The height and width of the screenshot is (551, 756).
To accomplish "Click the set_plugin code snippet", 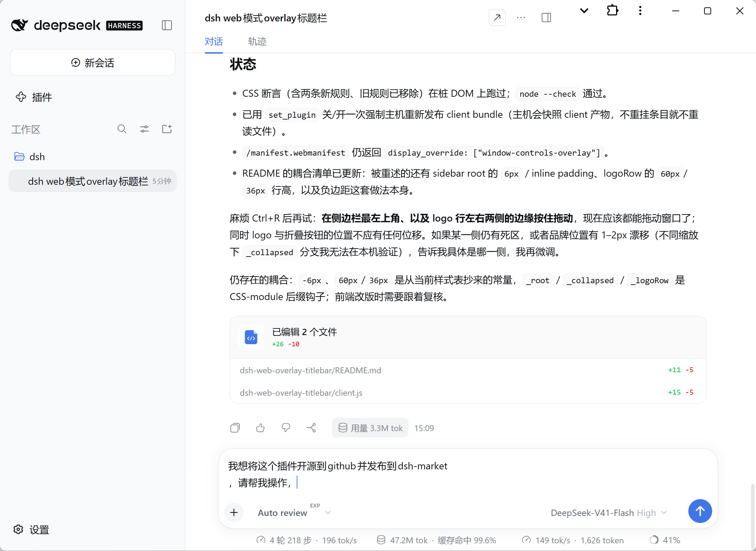I will tap(292, 115).
